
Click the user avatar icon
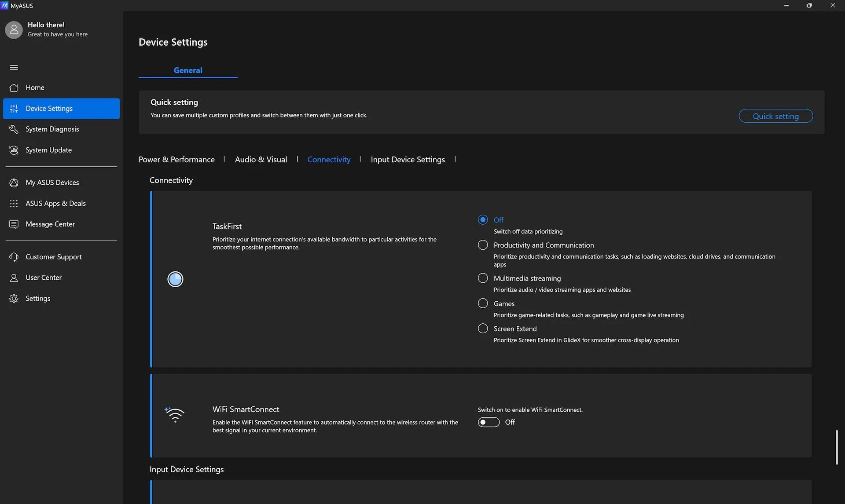14,29
